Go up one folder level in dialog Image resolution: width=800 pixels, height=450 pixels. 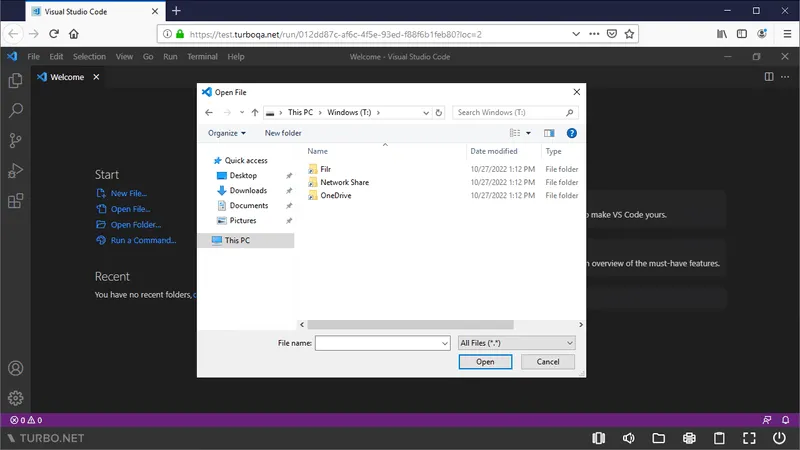(255, 112)
